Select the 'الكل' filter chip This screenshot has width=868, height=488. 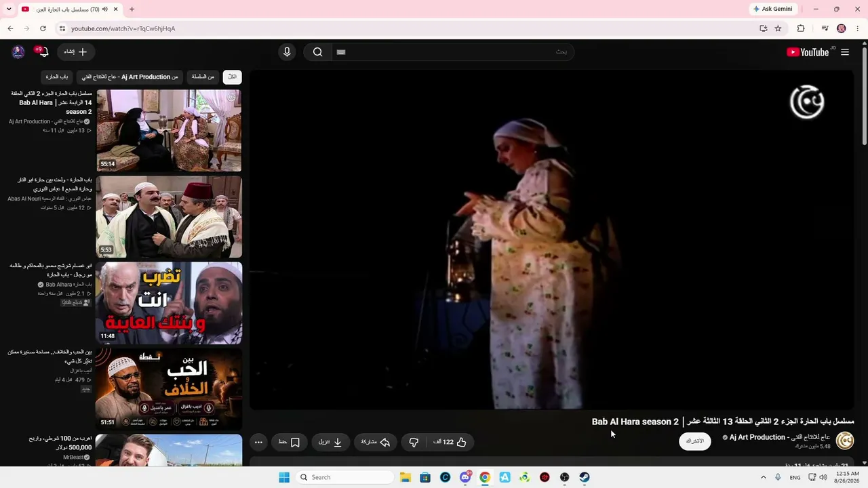pos(233,77)
